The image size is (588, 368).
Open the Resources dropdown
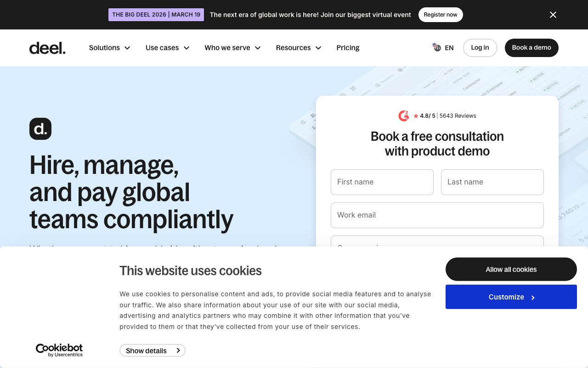tap(299, 48)
